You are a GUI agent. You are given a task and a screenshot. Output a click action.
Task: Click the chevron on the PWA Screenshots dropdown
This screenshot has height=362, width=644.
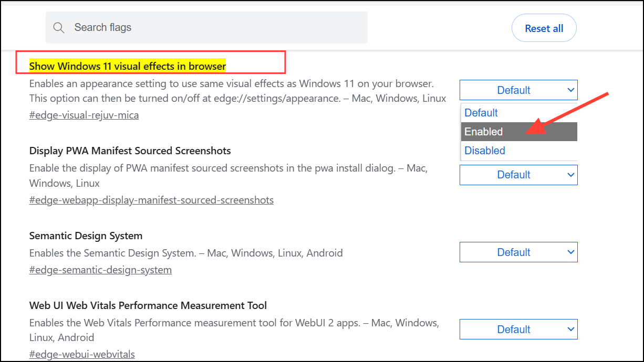coord(570,175)
